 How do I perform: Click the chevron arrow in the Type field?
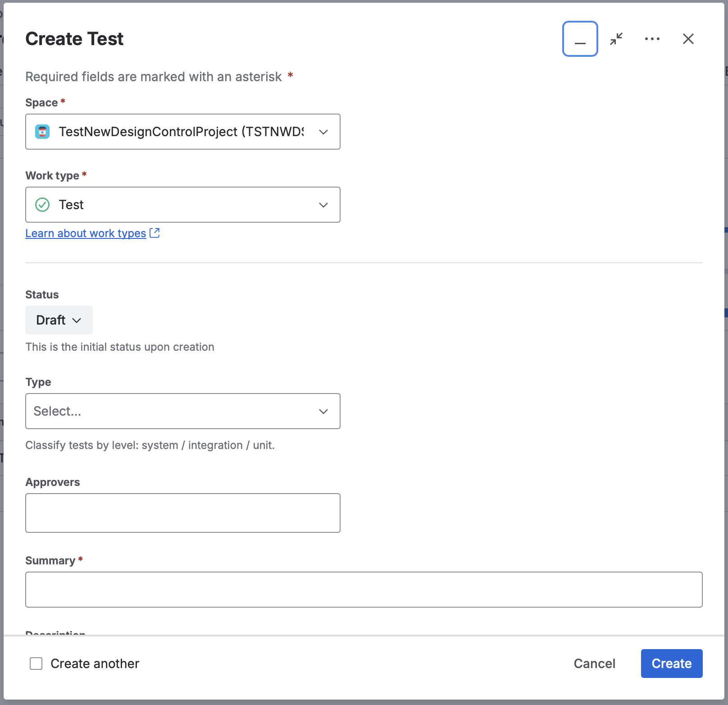pos(323,411)
